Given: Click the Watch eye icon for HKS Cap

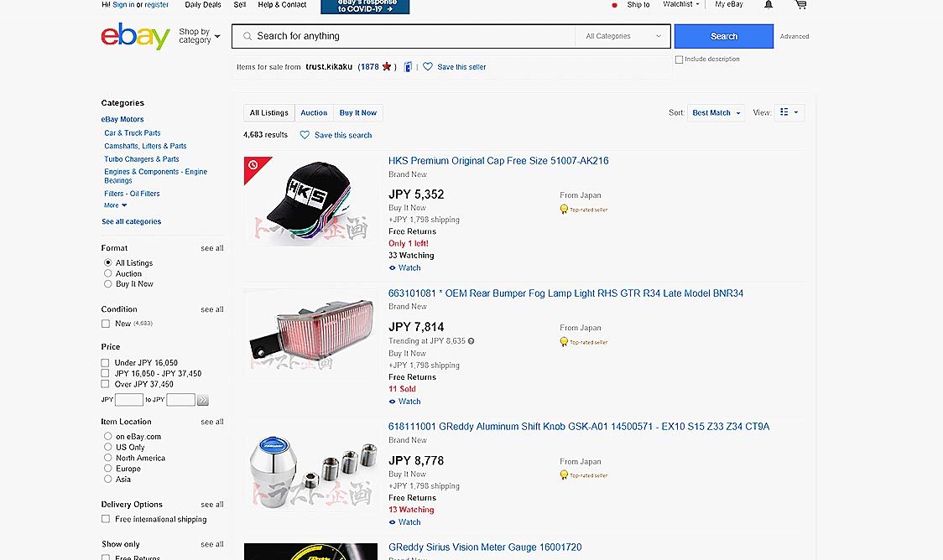Looking at the screenshot, I should 392,268.
